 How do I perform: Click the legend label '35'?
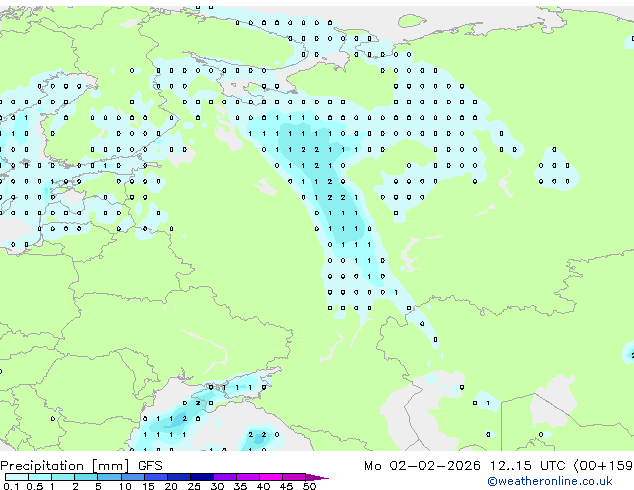point(240,486)
